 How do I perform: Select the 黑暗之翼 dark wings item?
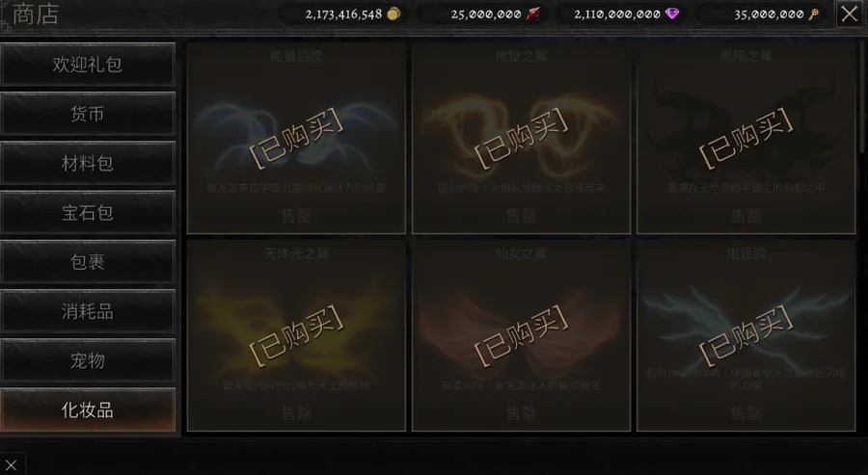[x=746, y=138]
